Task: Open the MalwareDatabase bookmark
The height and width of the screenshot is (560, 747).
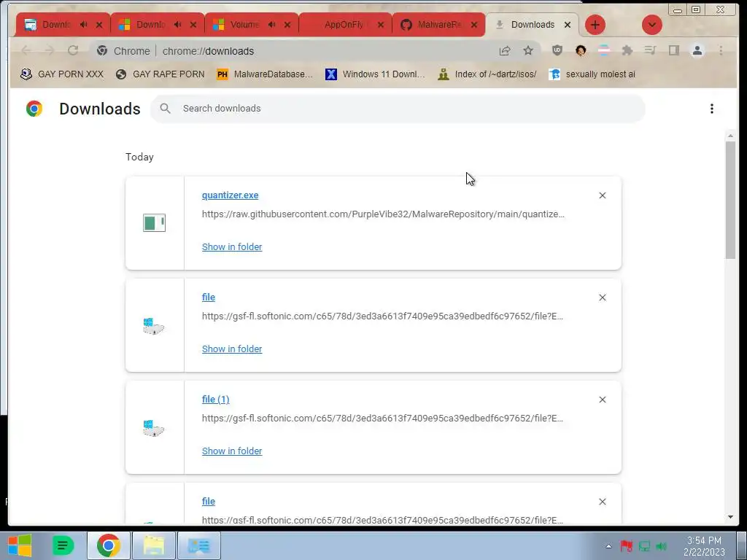Action: click(x=264, y=74)
